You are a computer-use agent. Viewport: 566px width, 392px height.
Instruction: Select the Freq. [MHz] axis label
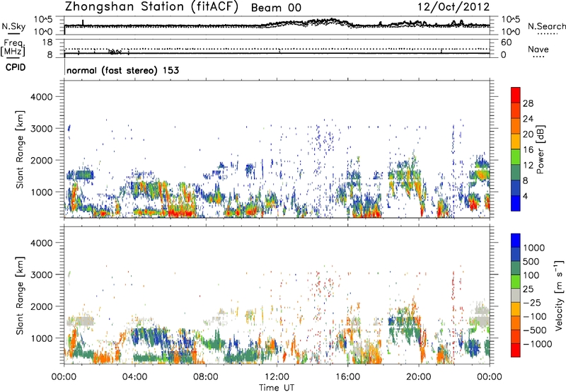(x=13, y=48)
